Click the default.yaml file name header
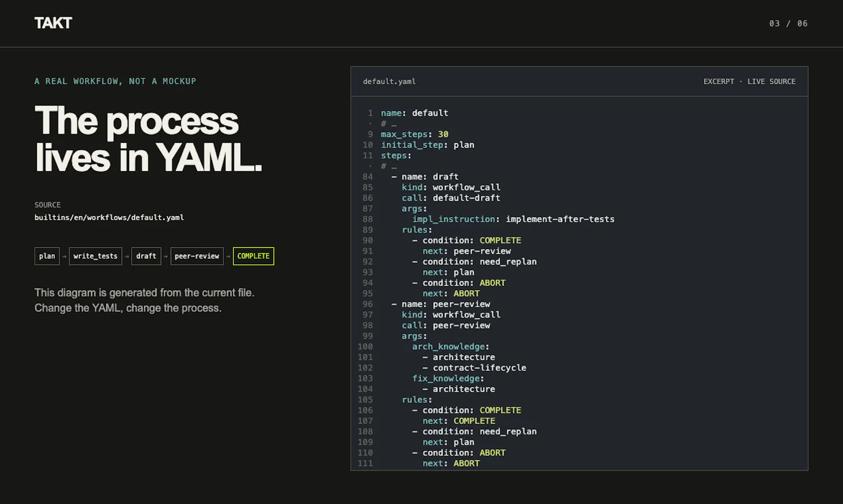The width and height of the screenshot is (843, 504). 389,82
